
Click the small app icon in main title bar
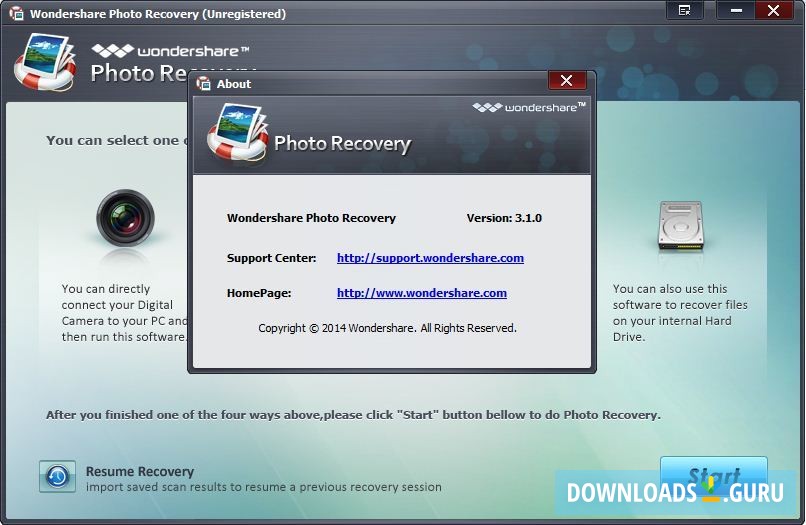pos(16,13)
